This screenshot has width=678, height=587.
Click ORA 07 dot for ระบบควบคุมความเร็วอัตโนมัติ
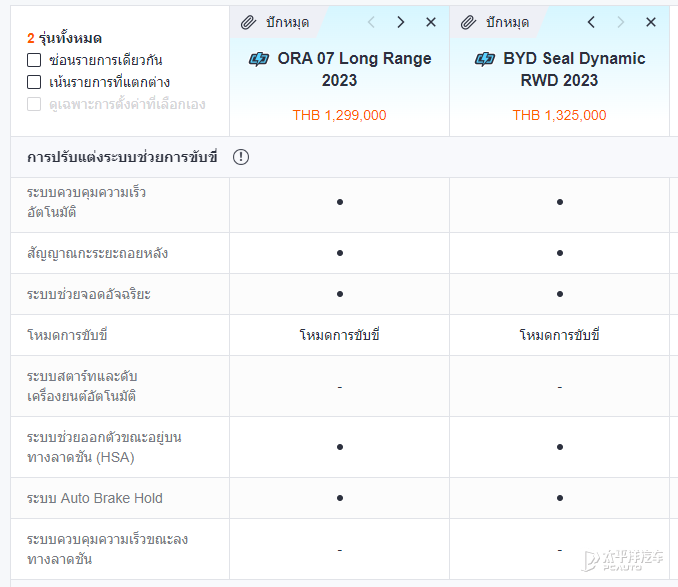[340, 202]
